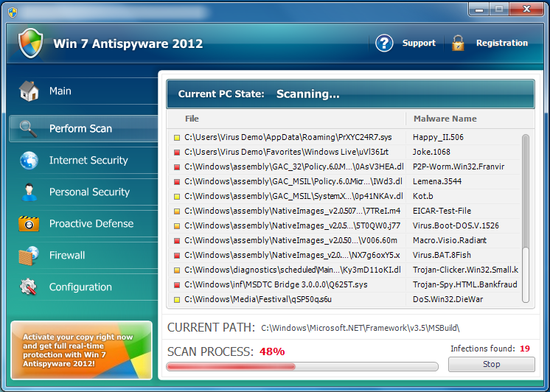Image resolution: width=550 pixels, height=392 pixels.
Task: Click red marker beside 0AsV3HEA.dl file
Action: tap(177, 167)
